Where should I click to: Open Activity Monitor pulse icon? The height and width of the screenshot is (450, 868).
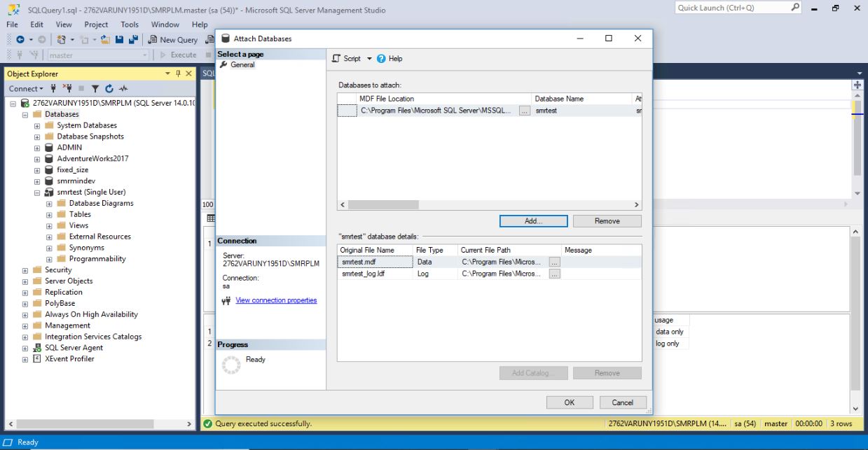123,89
